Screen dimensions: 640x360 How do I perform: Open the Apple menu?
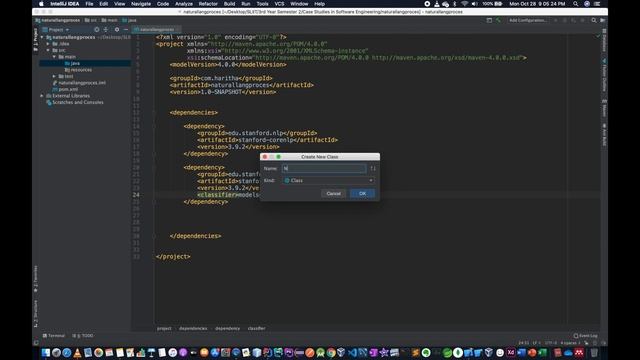41,4
